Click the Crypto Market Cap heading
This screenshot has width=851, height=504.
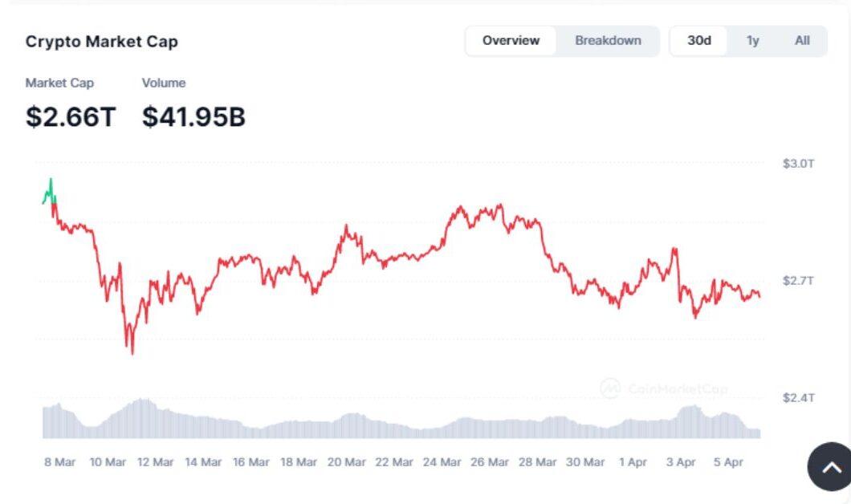102,42
